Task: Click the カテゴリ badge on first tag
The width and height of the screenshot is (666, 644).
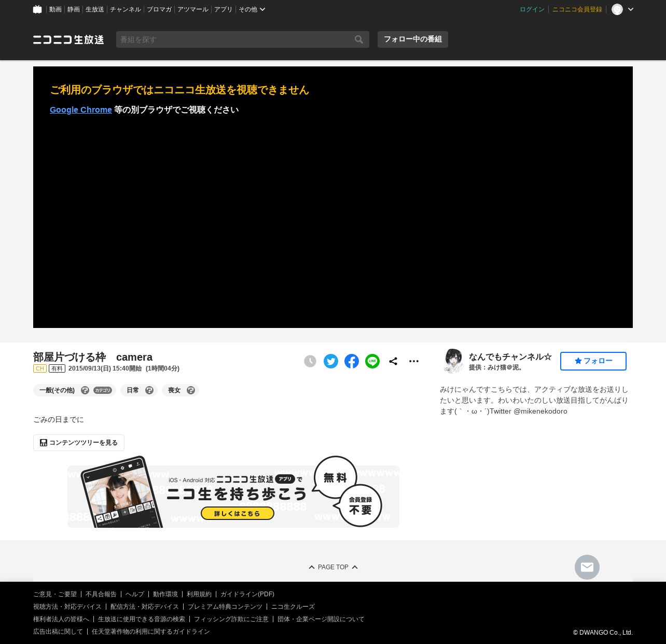Action: point(103,390)
